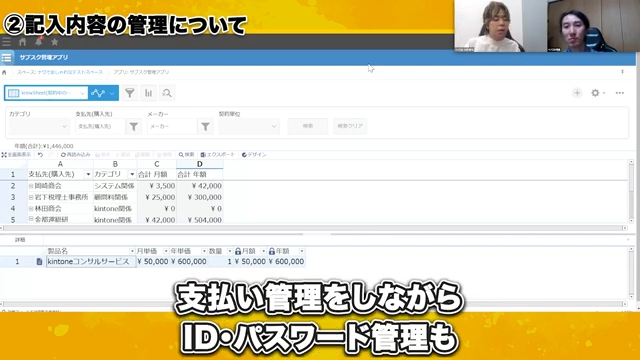Click 検索 in the sheet toolbar
The width and height of the screenshot is (640, 360).
click(186, 155)
